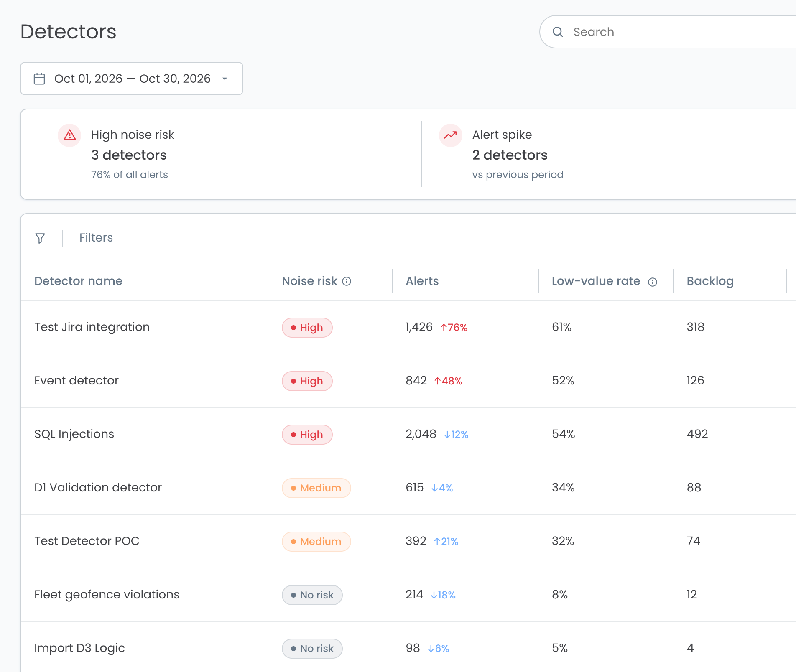Click the search magnifier icon
This screenshot has width=796, height=672.
[x=558, y=32]
